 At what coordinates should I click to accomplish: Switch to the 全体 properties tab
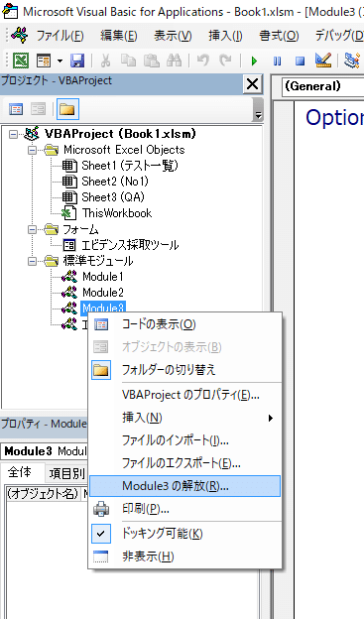click(x=21, y=472)
